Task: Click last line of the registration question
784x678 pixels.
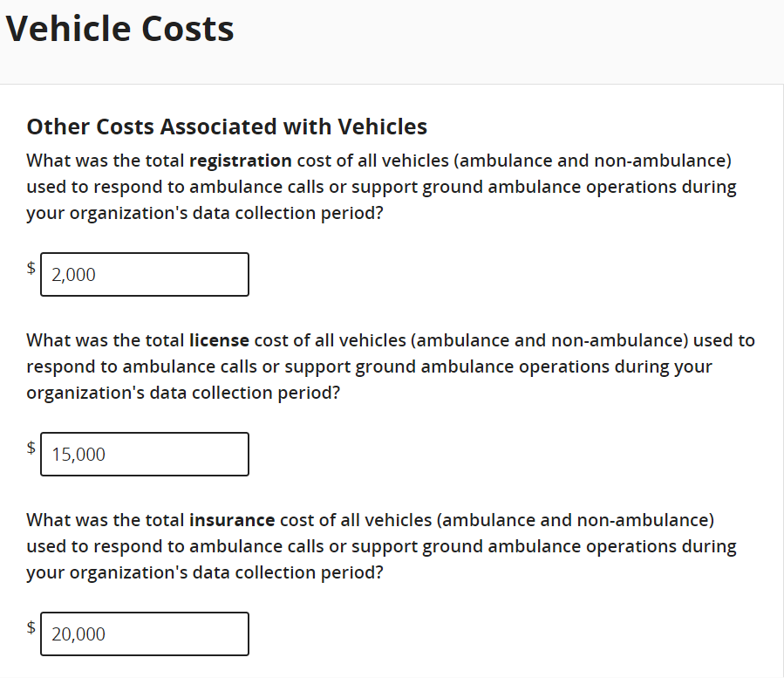Action: click(x=204, y=213)
